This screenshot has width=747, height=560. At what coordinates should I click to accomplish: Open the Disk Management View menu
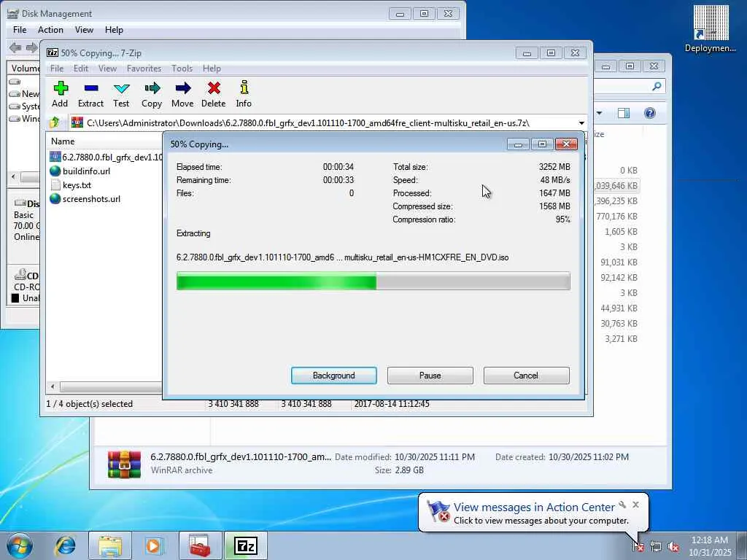point(84,30)
